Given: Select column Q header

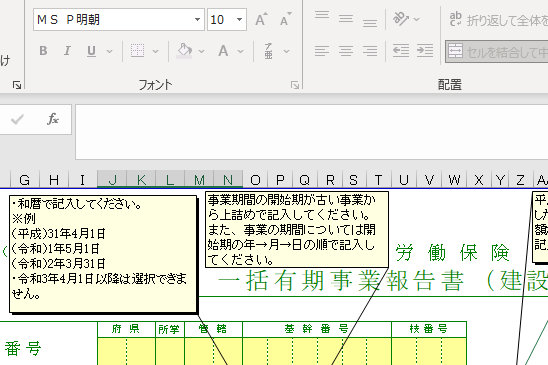Looking at the screenshot, I should 305,180.
